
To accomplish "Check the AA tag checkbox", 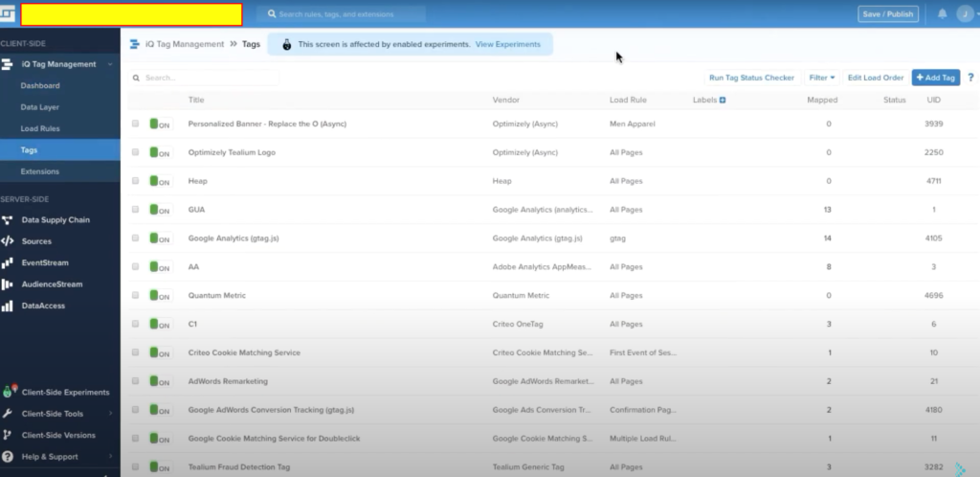I will 135,267.
